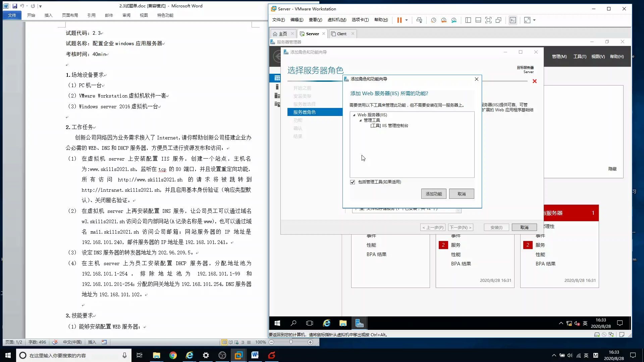The width and height of the screenshot is (644, 362).
Task: Launch Internet Explorer in guest VM taskbar
Action: tap(326, 323)
